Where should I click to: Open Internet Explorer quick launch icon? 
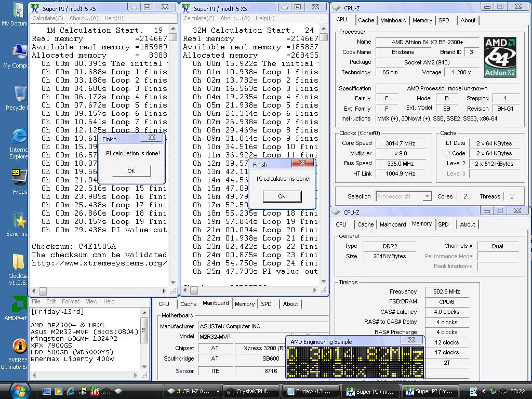(71, 392)
